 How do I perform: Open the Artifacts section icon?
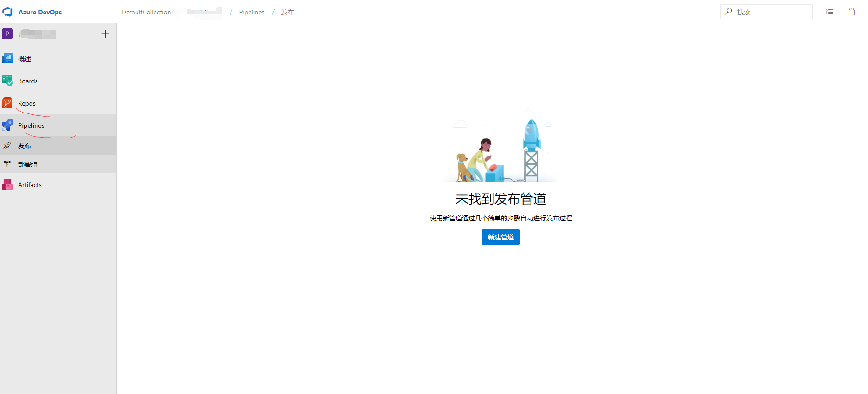tap(7, 185)
